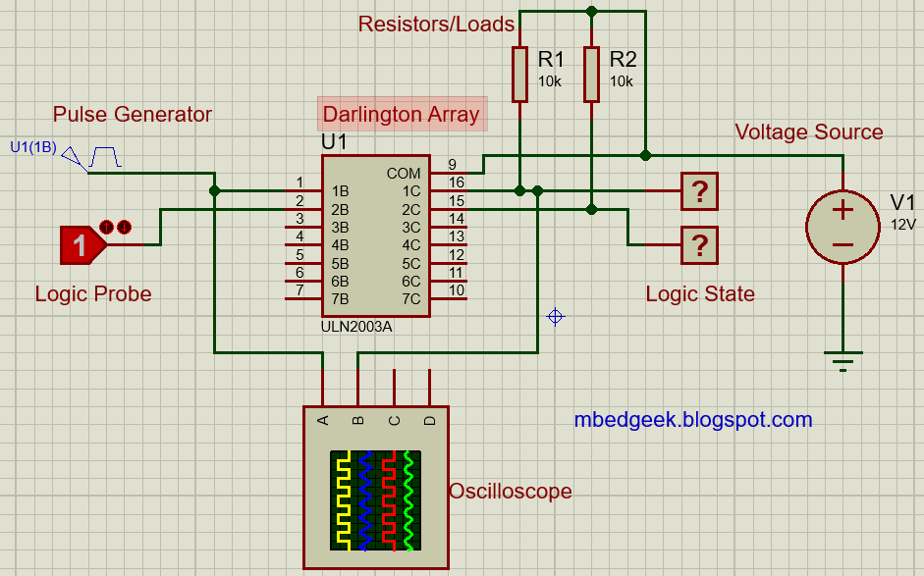Viewport: 924px width, 576px height.
Task: Click the COM pin label on U1
Action: pyautogui.click(x=404, y=174)
